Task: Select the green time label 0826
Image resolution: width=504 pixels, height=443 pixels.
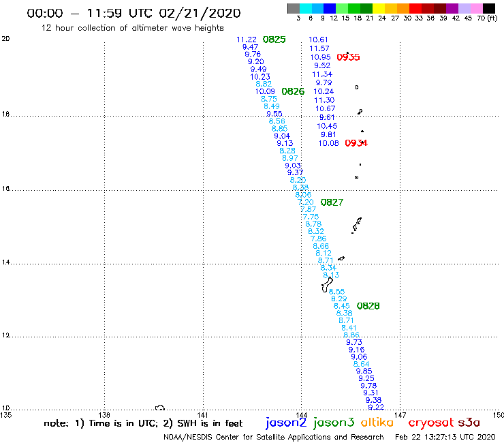Action: click(293, 91)
